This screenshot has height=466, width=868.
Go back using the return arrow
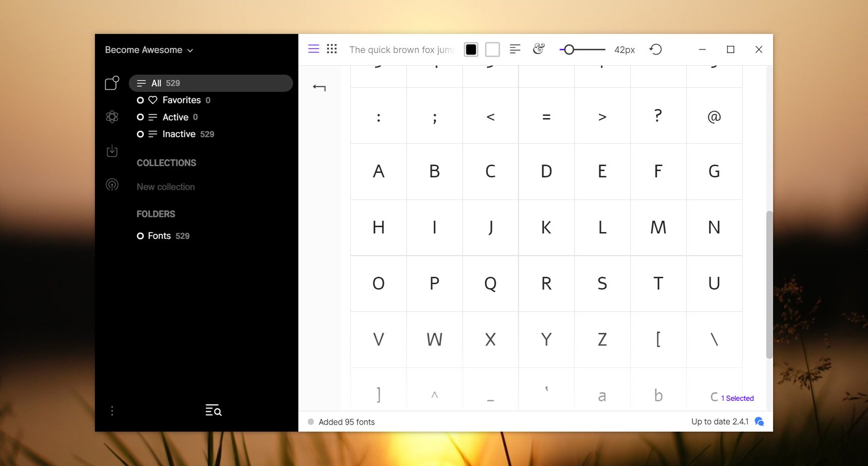pyautogui.click(x=319, y=88)
